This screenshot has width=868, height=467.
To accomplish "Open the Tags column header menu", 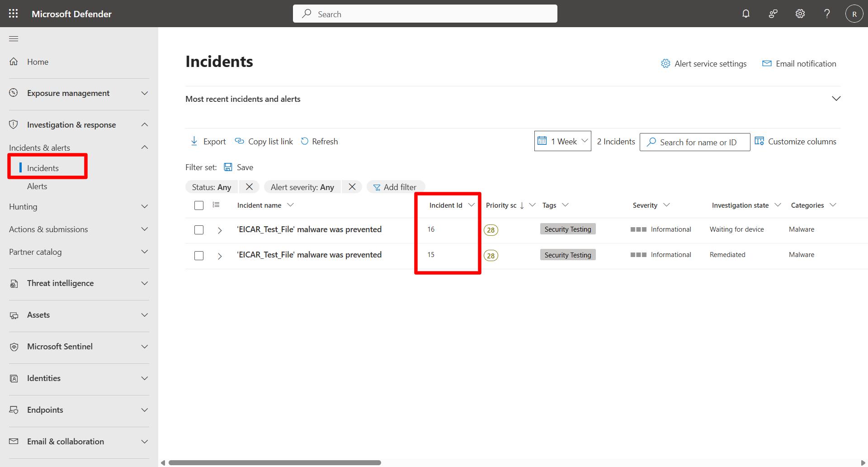I will pyautogui.click(x=565, y=205).
